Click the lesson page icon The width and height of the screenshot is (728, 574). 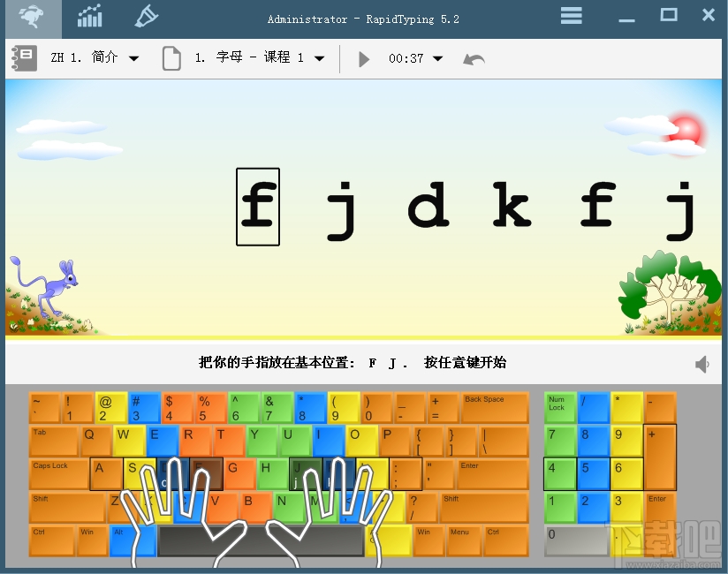[x=171, y=57]
